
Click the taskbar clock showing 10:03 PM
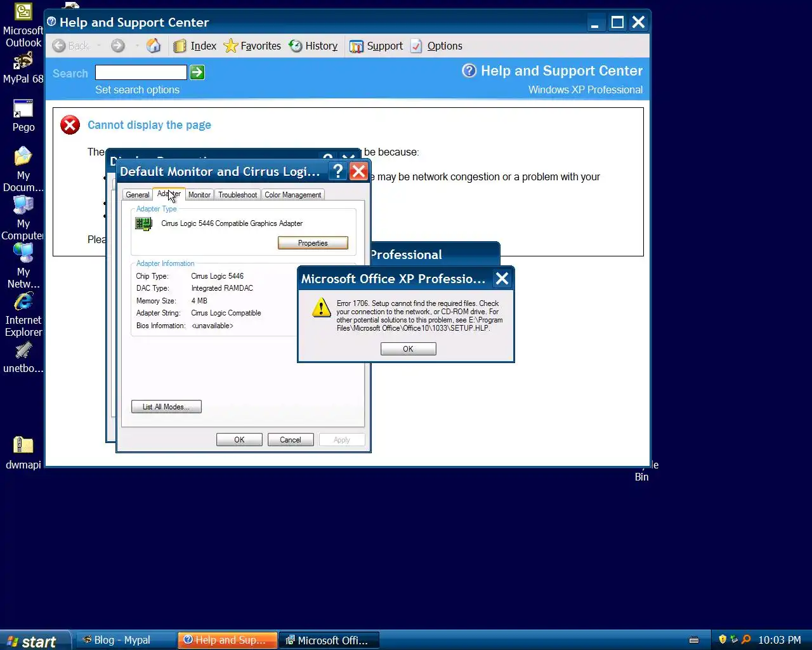[780, 640]
